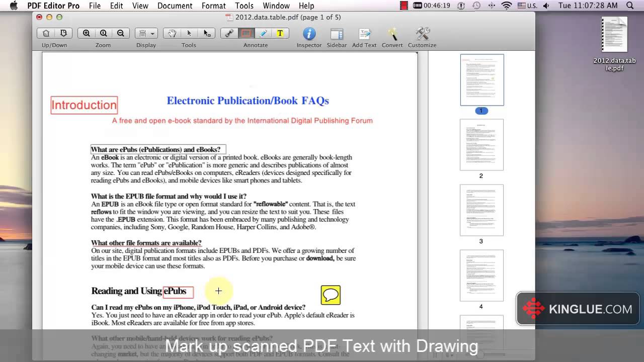Click the yellow comment note annotation
644x362 pixels.
point(331,295)
